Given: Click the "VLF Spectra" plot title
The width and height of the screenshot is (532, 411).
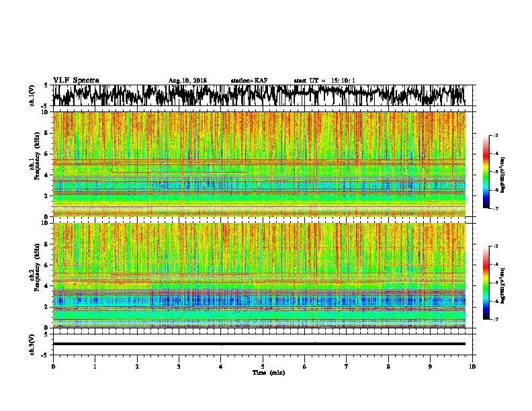Looking at the screenshot, I should [x=76, y=81].
